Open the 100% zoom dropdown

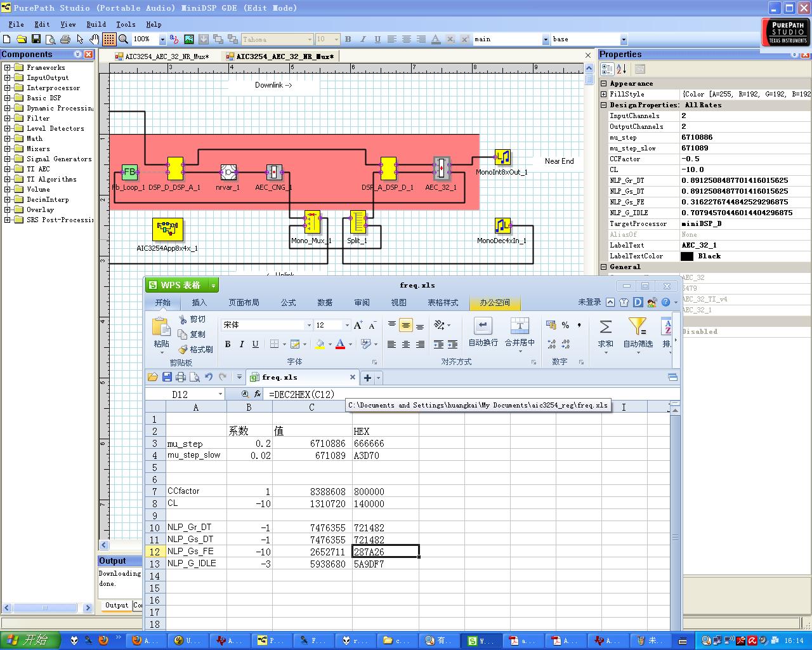pyautogui.click(x=162, y=39)
